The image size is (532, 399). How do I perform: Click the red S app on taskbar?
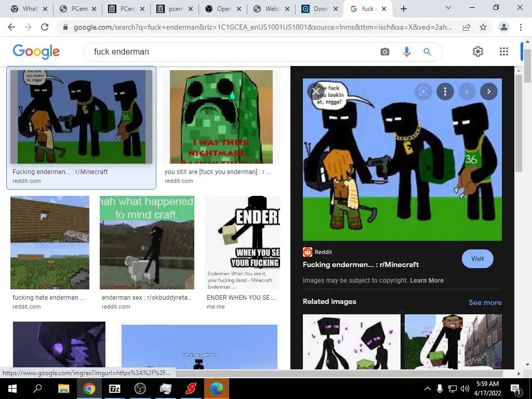click(191, 389)
